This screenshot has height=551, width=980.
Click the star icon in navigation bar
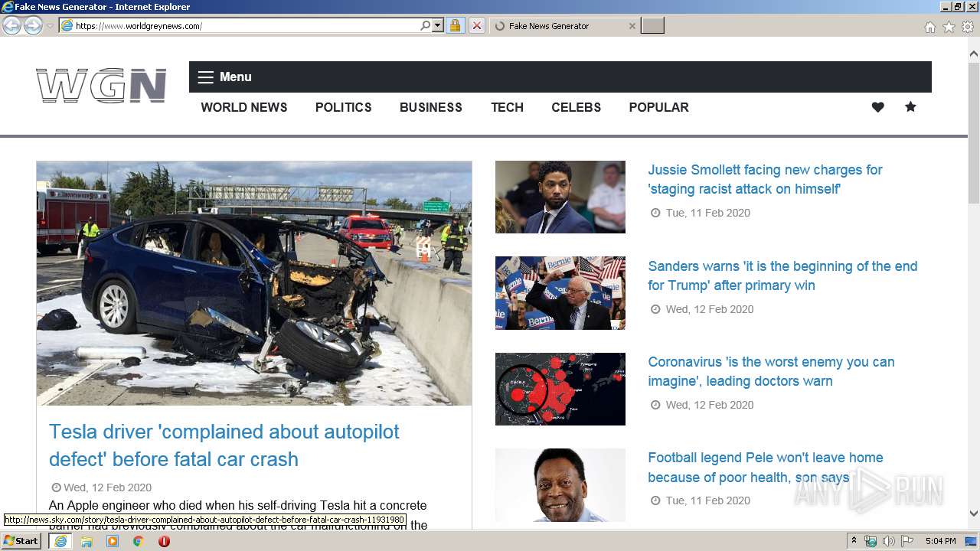[x=910, y=106]
